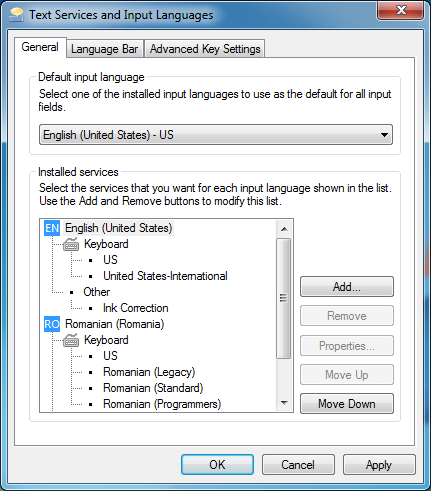431x491 pixels.
Task: Switch to the Language Bar tab
Action: 105,49
